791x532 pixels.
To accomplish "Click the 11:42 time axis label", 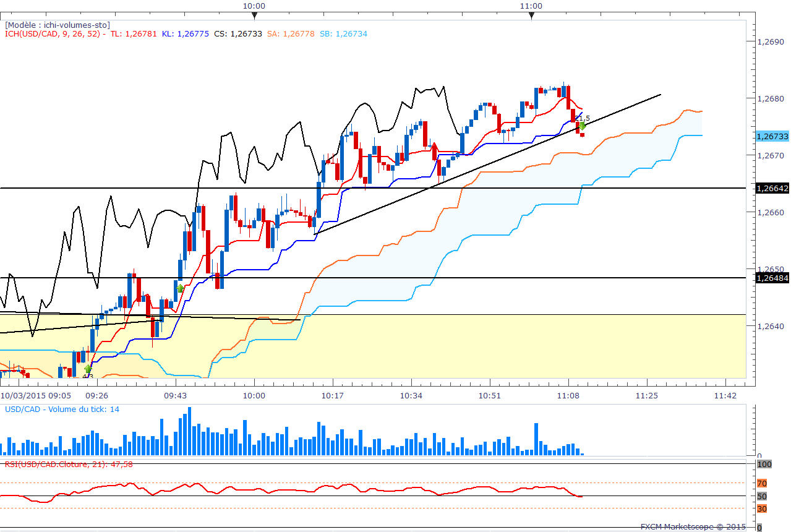I will (725, 395).
